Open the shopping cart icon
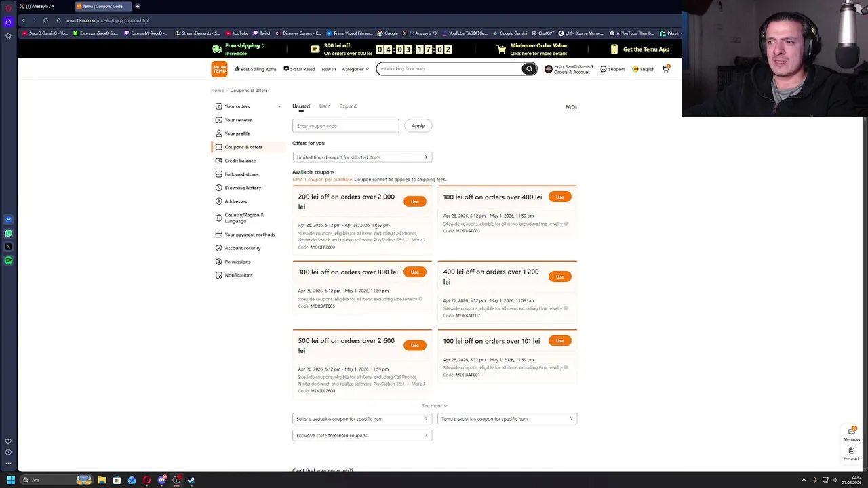Viewport: 868px width, 488px height. 666,68
